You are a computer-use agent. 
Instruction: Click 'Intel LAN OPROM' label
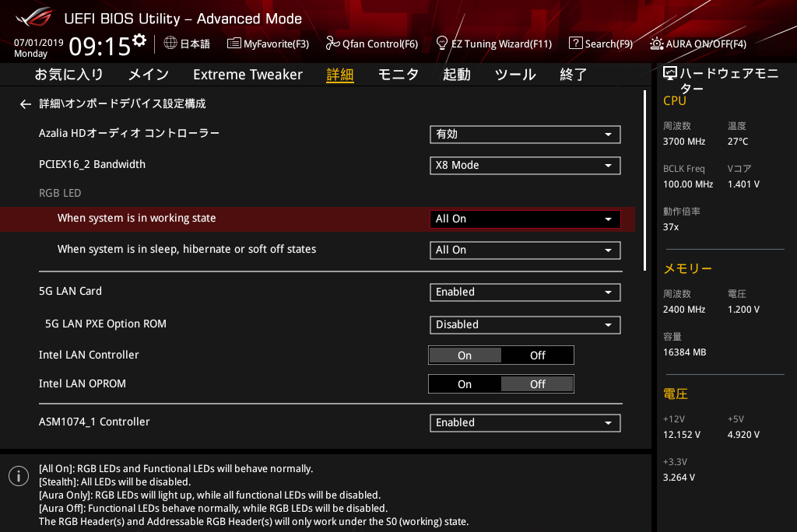pos(83,383)
